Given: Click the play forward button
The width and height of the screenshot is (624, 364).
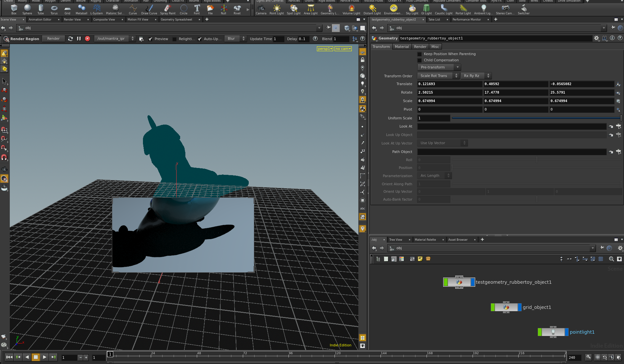Looking at the screenshot, I should pos(44,357).
